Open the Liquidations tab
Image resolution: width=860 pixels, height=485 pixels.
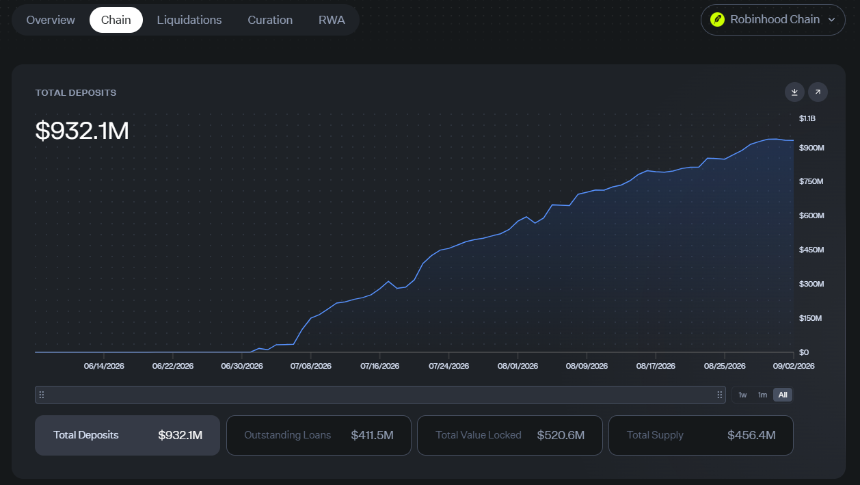point(189,20)
